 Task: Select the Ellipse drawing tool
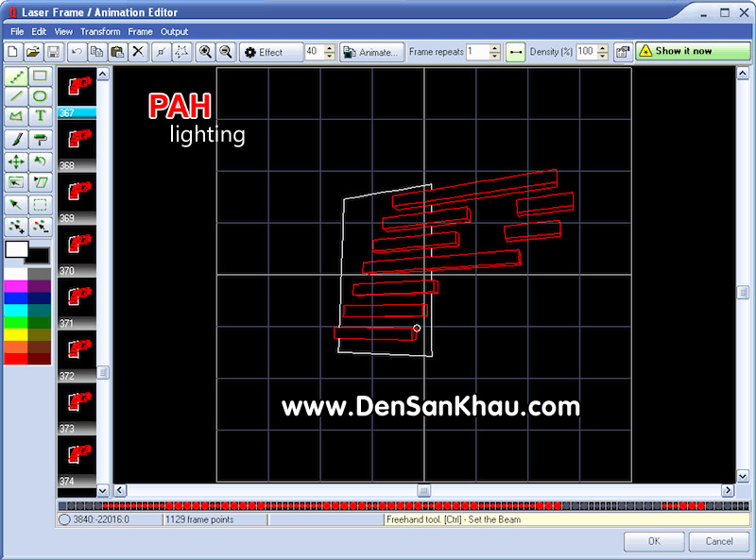(40, 96)
